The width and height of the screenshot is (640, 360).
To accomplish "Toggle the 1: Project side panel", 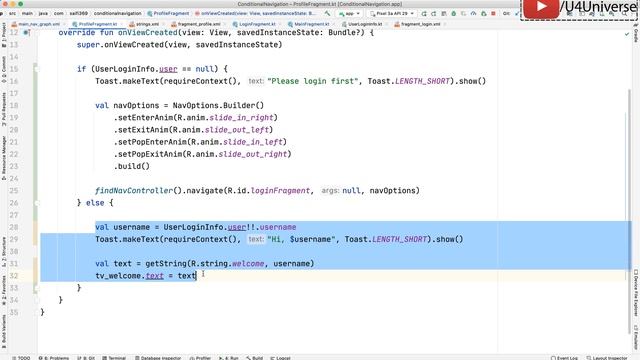I will 4,35.
